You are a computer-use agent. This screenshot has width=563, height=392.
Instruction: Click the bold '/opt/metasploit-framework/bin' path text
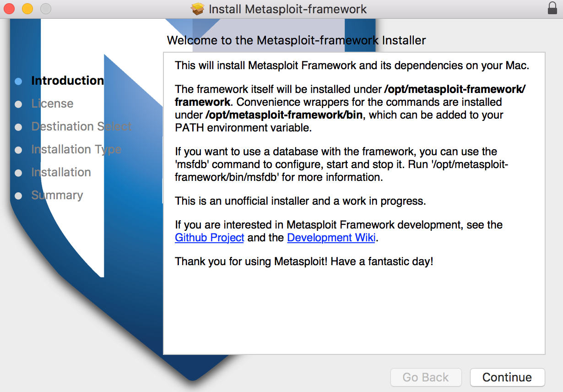click(x=285, y=115)
